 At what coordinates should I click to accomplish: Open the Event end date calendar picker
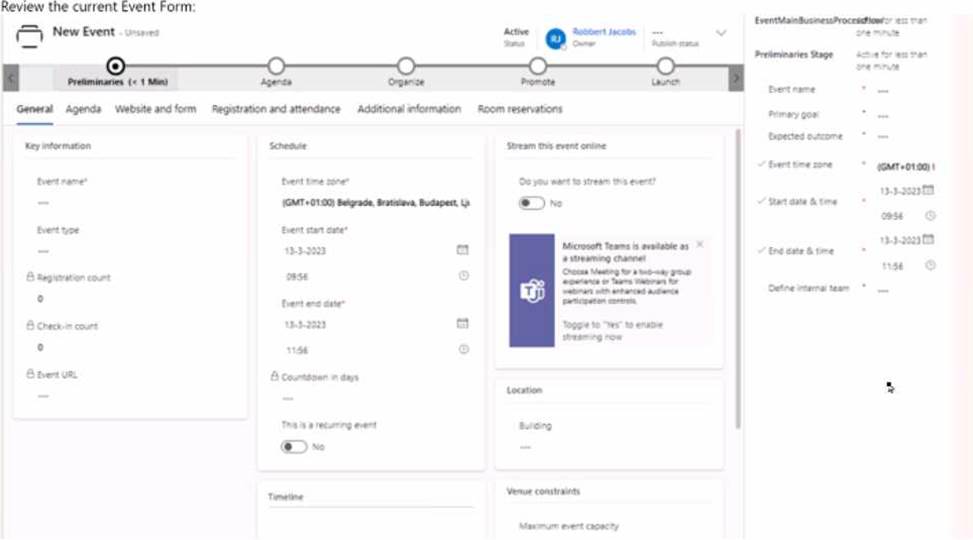[462, 323]
